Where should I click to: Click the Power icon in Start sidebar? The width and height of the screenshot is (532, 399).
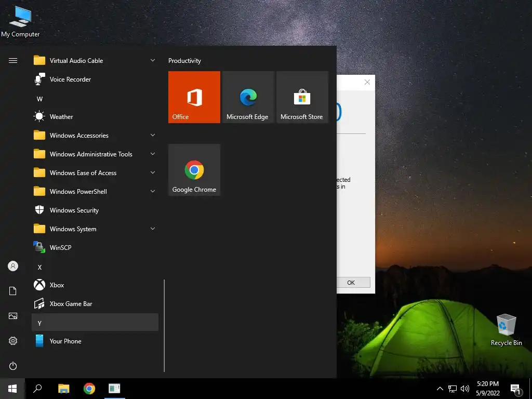click(13, 366)
